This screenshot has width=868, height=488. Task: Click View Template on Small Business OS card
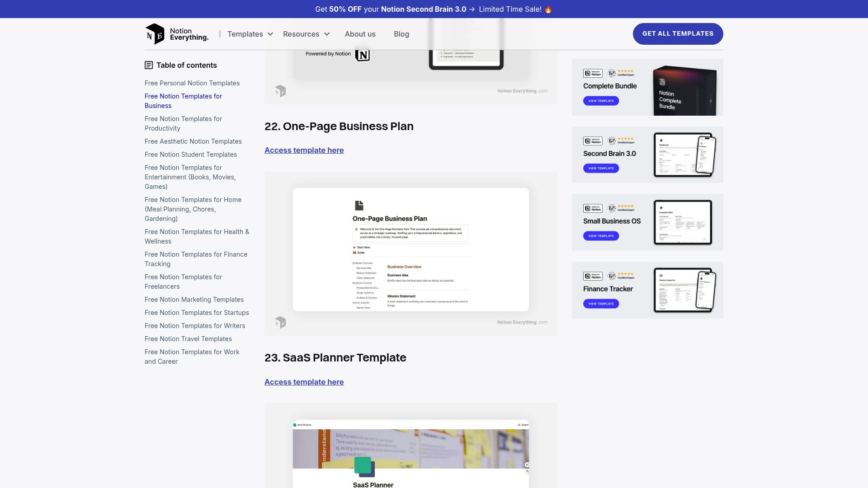pos(601,236)
